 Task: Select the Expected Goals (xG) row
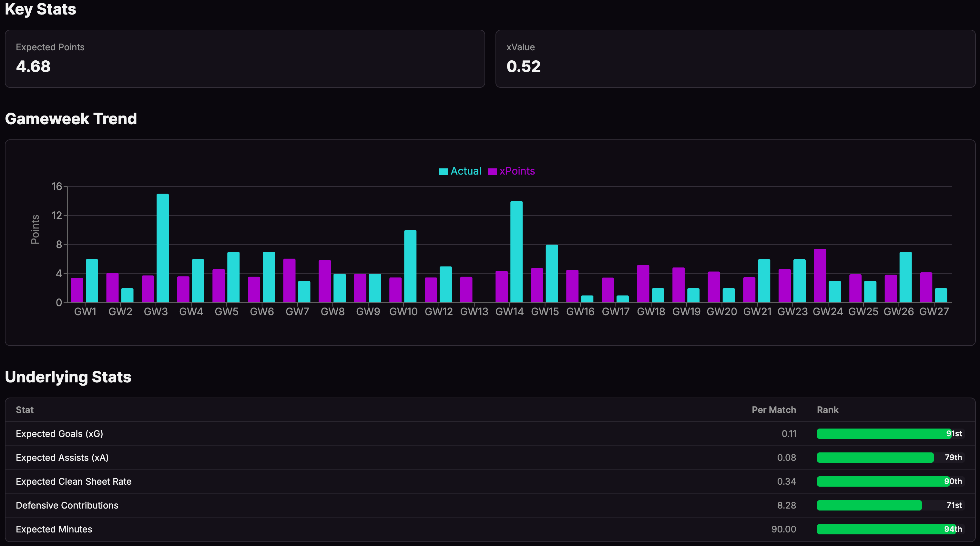(59, 434)
